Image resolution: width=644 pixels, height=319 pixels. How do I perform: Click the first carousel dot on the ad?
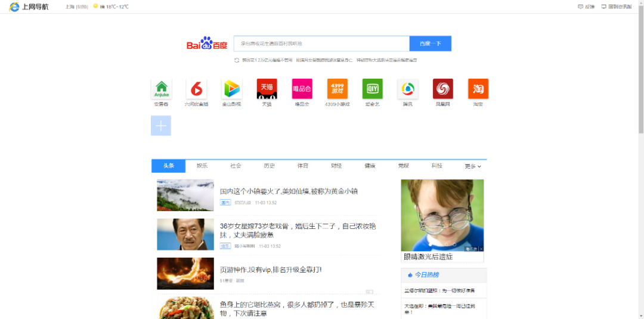tap(430, 244)
